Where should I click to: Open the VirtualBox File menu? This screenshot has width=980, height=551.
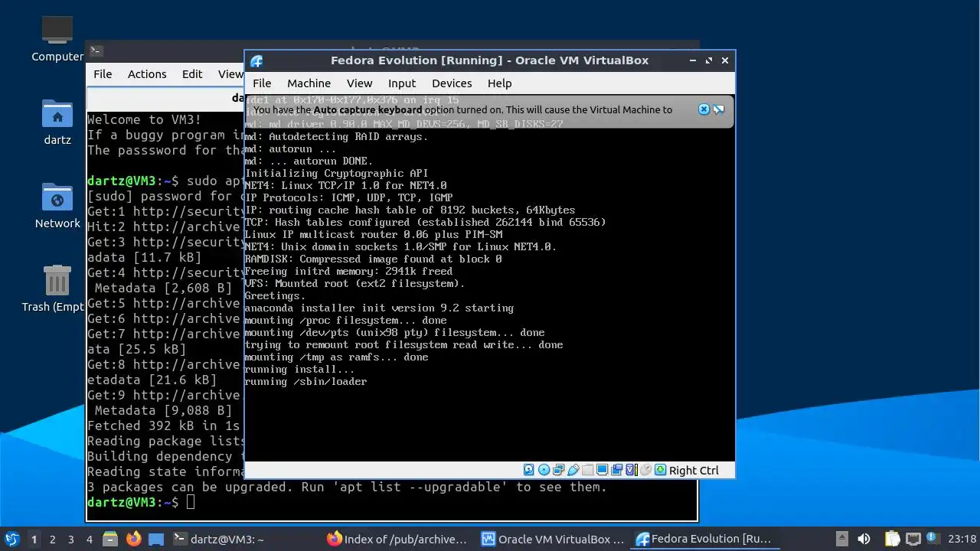(262, 83)
